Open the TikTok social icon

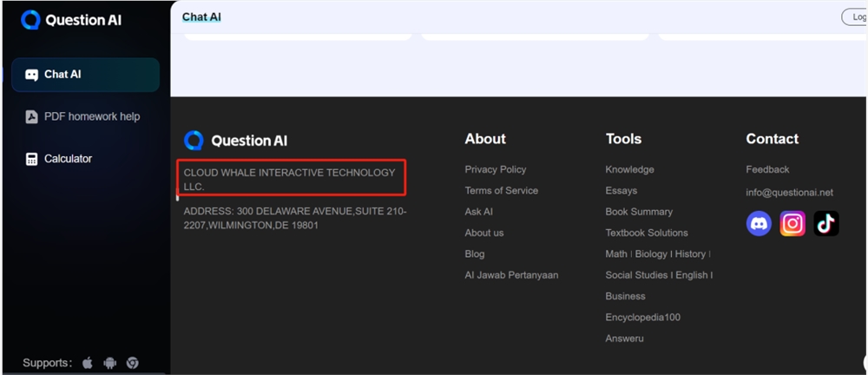pyautogui.click(x=826, y=224)
